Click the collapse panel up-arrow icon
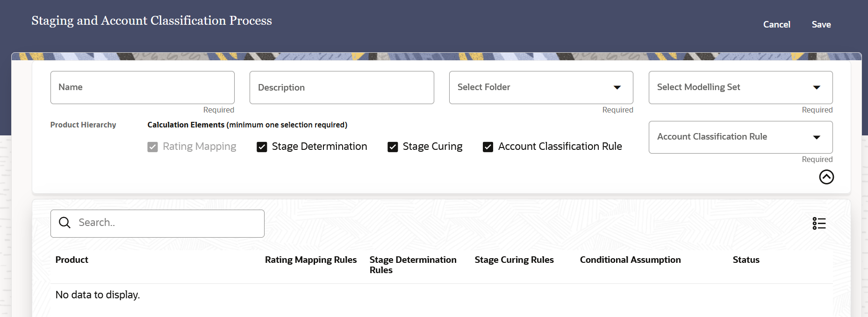 pyautogui.click(x=826, y=177)
